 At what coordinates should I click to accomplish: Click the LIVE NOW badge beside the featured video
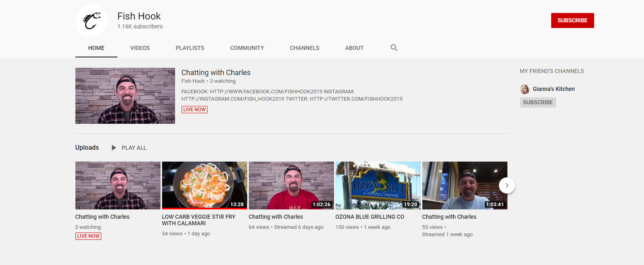point(195,110)
